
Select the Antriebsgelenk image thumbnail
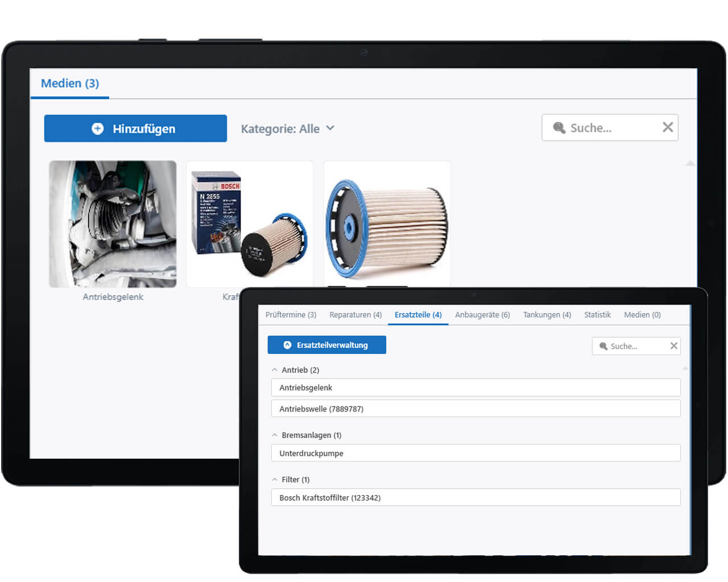tap(113, 224)
